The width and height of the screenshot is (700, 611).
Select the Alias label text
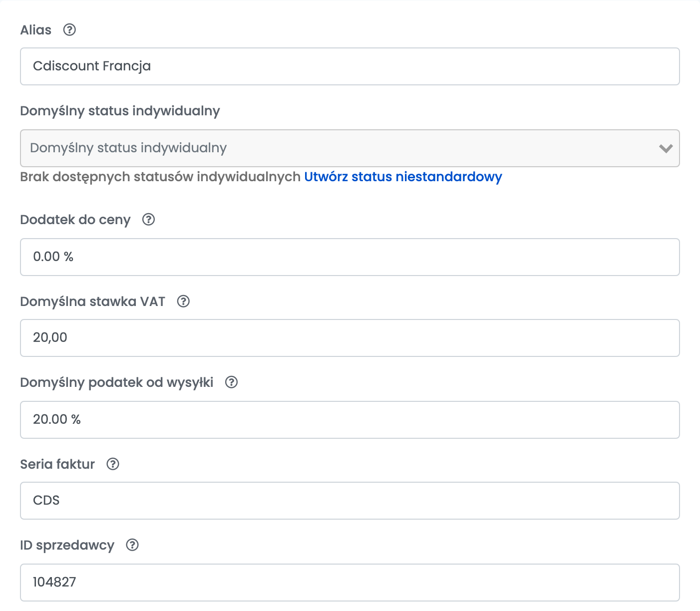click(x=36, y=30)
